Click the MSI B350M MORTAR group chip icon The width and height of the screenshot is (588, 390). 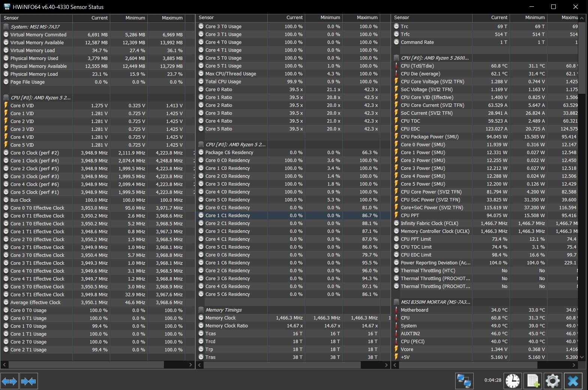[396, 302]
